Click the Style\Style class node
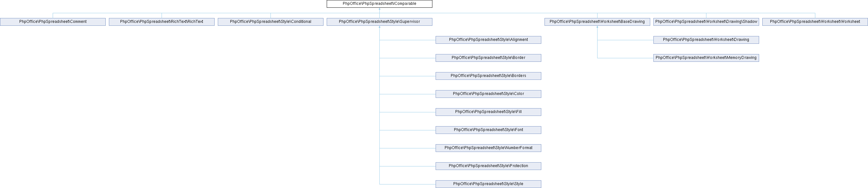 [x=488, y=184]
